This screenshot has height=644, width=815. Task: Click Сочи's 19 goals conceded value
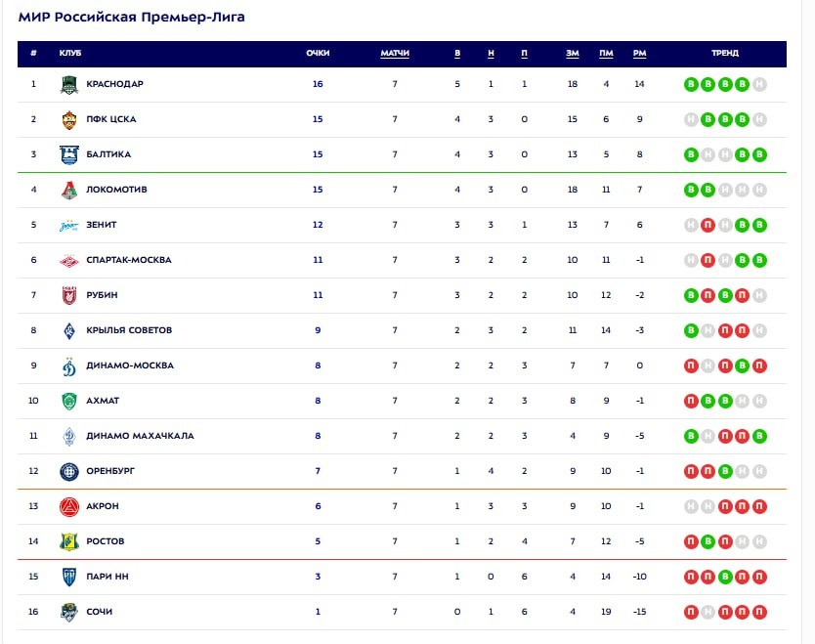pos(606,612)
